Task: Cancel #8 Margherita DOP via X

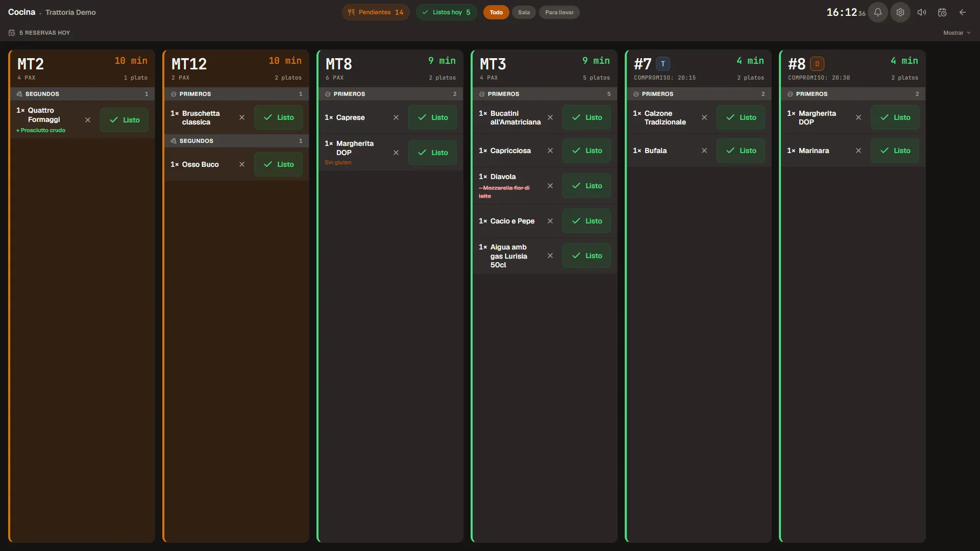Action: point(859,117)
